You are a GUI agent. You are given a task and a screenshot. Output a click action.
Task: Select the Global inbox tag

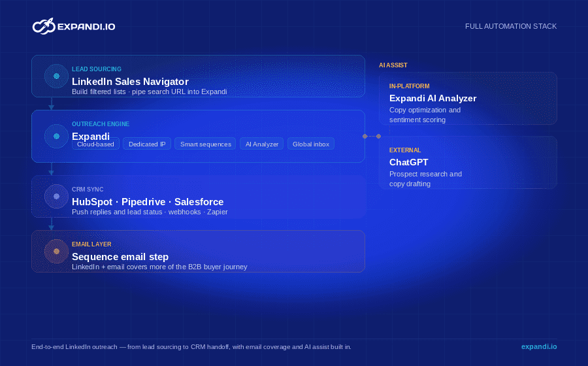click(x=311, y=144)
